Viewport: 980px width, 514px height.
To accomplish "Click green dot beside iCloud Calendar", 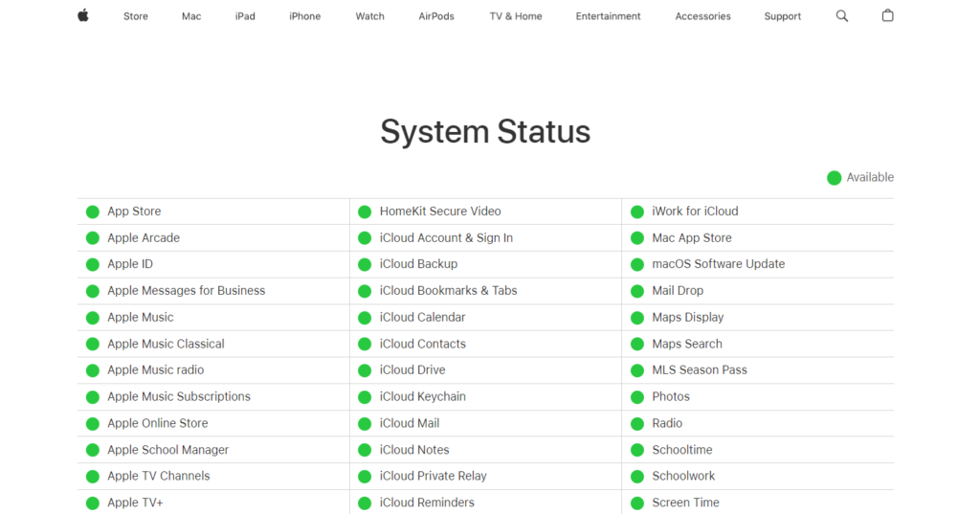I will pos(365,318).
